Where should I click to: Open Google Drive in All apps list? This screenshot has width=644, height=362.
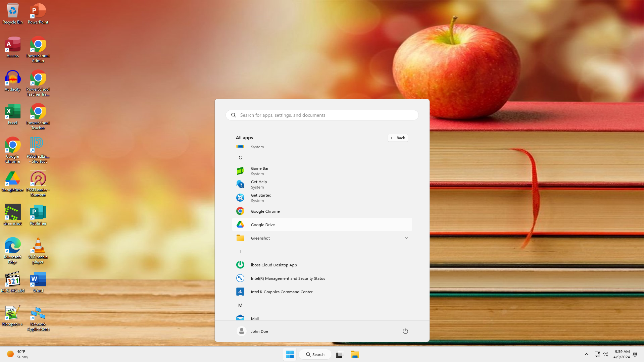pos(322,224)
